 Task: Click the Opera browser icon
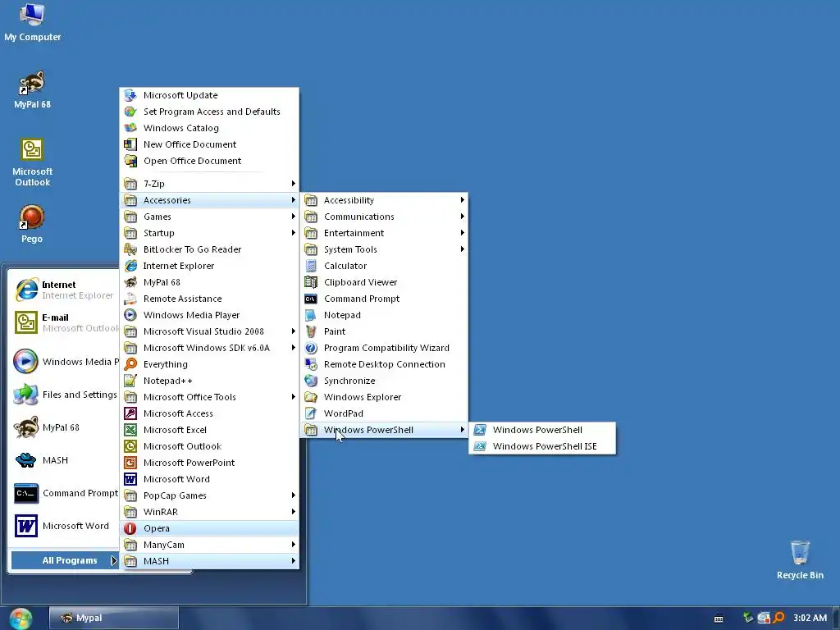pyautogui.click(x=130, y=528)
